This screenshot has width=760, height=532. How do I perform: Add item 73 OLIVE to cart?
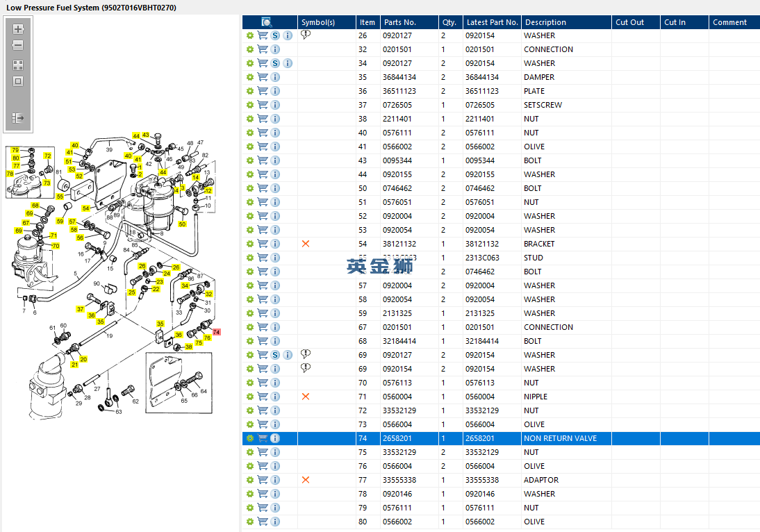(x=263, y=424)
